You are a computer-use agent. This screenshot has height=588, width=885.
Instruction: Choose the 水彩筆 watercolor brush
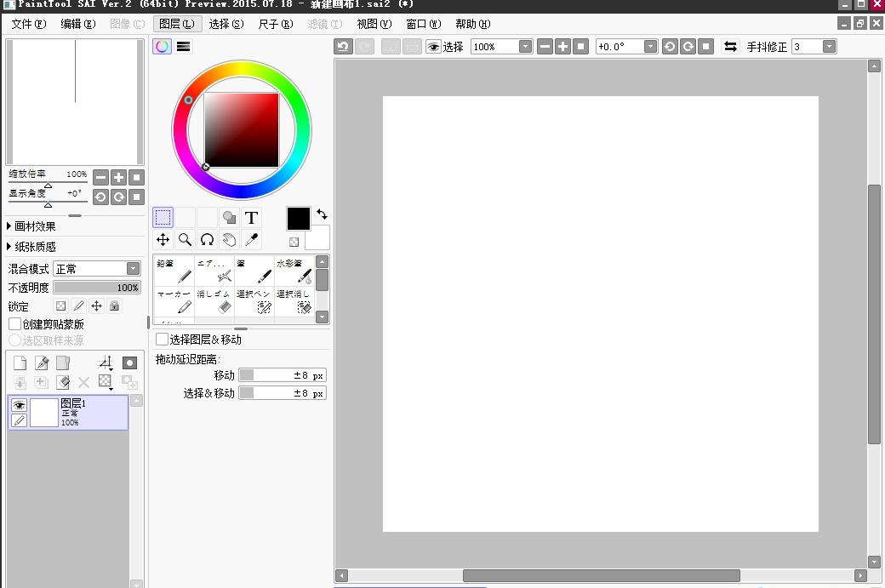[x=295, y=272]
